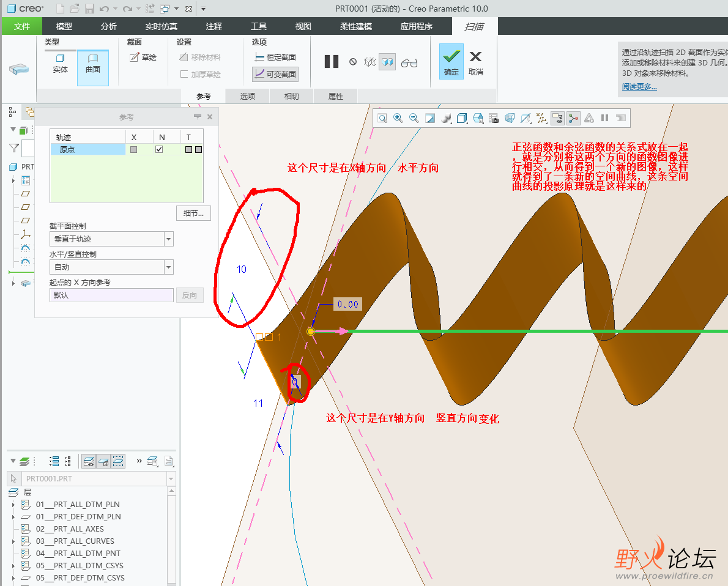
Task: Toggle layer visibility eye button in layer toolbar
Action: pyautogui.click(x=89, y=462)
